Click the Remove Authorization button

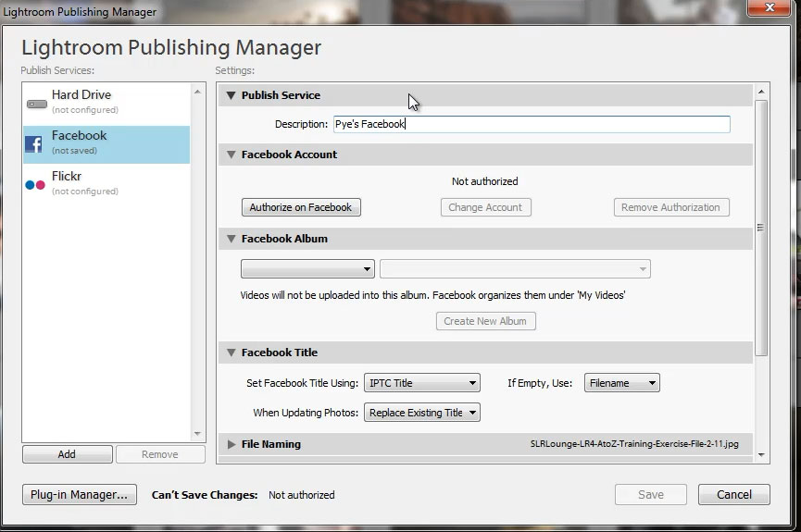click(671, 207)
